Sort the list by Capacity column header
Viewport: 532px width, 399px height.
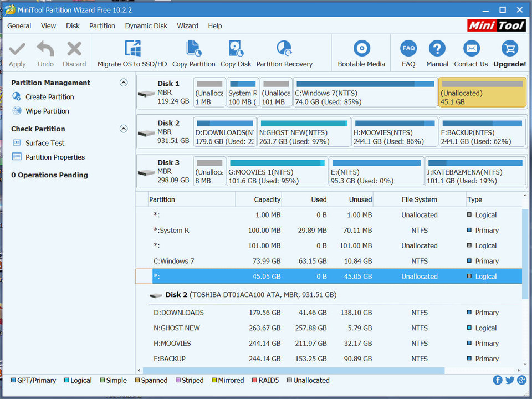[x=267, y=199]
